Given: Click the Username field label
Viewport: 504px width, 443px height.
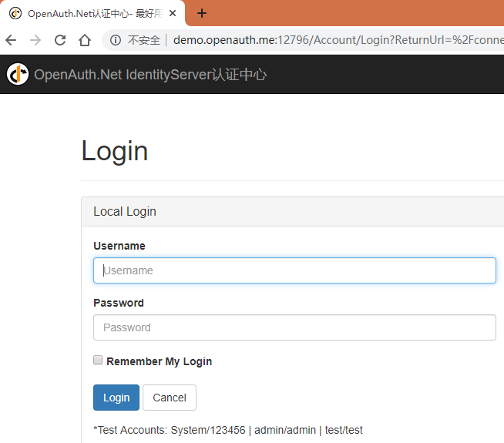Looking at the screenshot, I should 119,246.
